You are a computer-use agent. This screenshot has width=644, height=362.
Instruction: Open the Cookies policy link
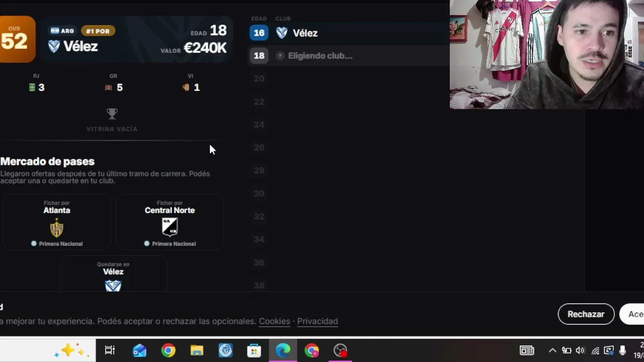(274, 321)
